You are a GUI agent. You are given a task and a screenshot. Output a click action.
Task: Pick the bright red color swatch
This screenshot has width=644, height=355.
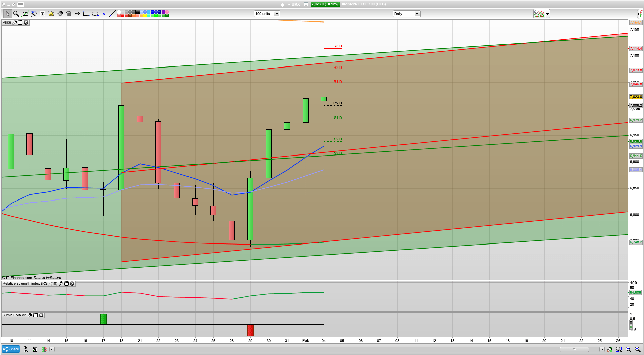tap(123, 16)
